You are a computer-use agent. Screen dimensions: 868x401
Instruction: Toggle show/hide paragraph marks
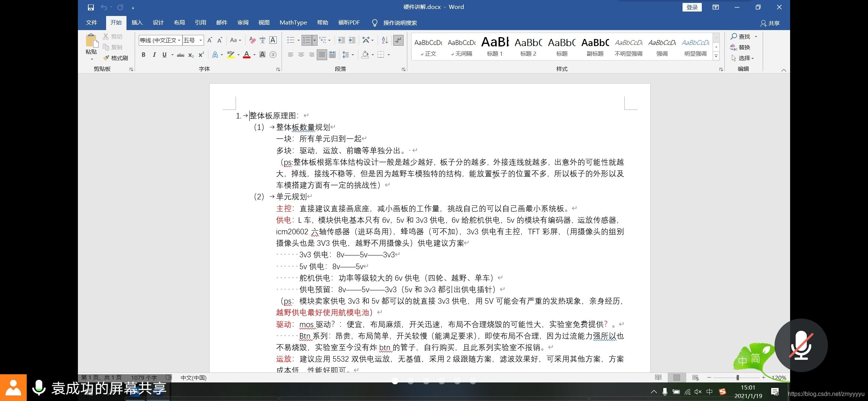click(x=398, y=40)
